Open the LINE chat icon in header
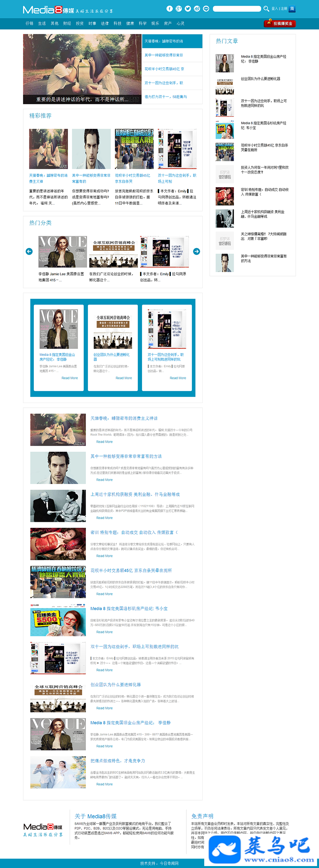Viewport: 319px width, 868px height. pos(206,9)
